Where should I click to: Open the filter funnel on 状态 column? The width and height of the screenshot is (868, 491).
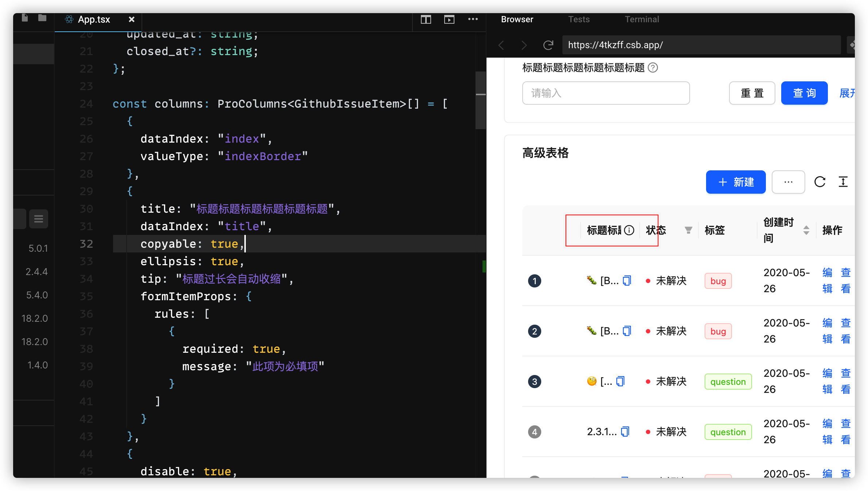[688, 230]
